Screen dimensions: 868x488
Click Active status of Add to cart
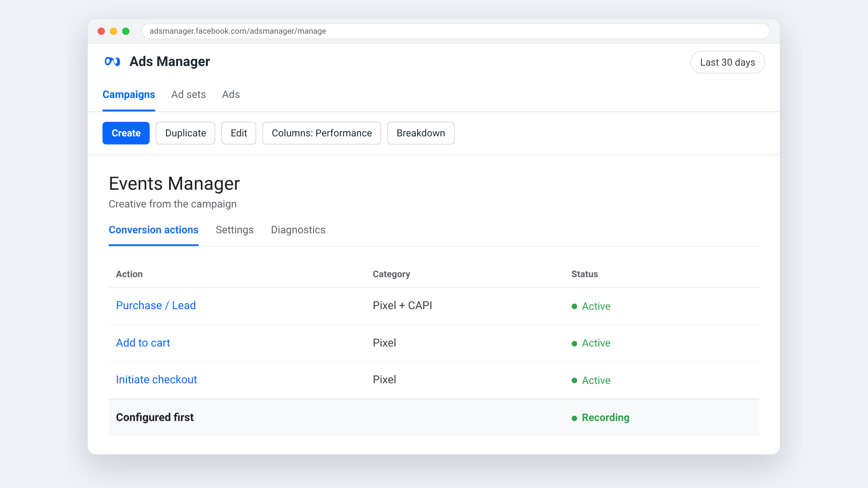point(591,343)
